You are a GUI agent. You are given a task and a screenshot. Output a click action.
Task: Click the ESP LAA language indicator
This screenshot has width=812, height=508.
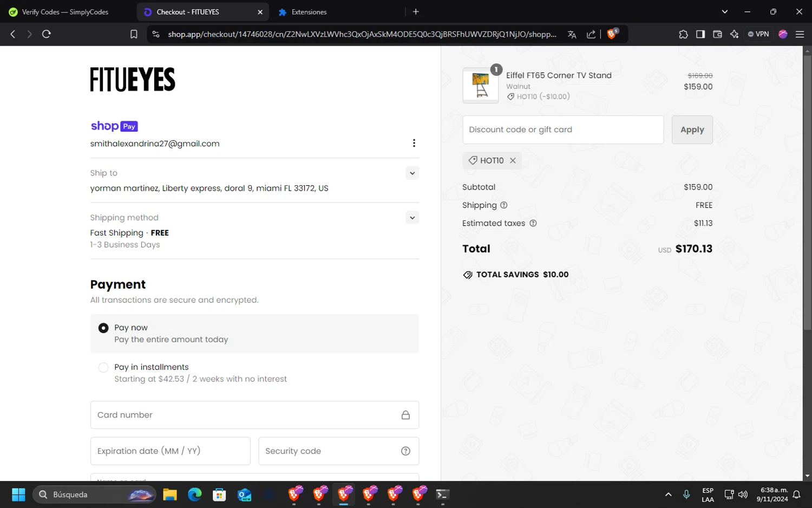tap(708, 494)
